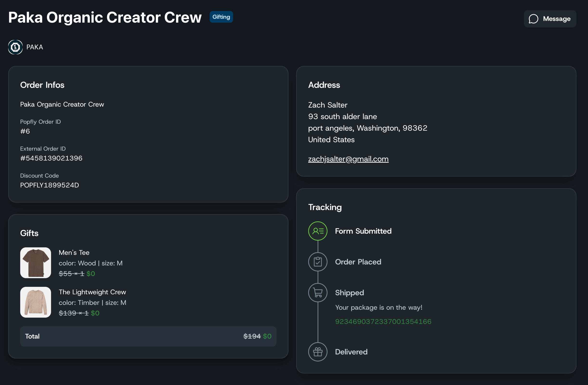Click the Popfly Order ID #6

click(25, 131)
